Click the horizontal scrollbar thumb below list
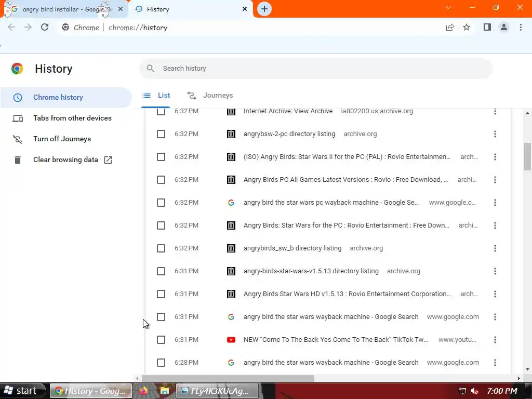The width and height of the screenshot is (532, 399). (228, 378)
